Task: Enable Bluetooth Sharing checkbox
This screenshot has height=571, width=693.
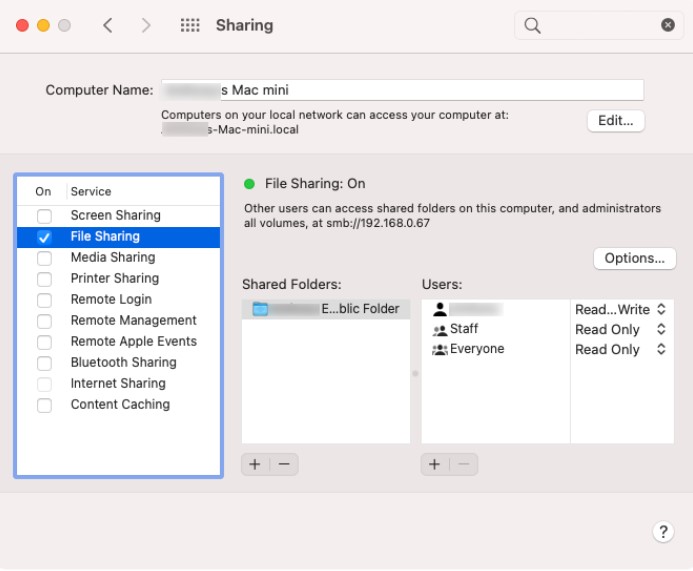Action: tap(44, 363)
